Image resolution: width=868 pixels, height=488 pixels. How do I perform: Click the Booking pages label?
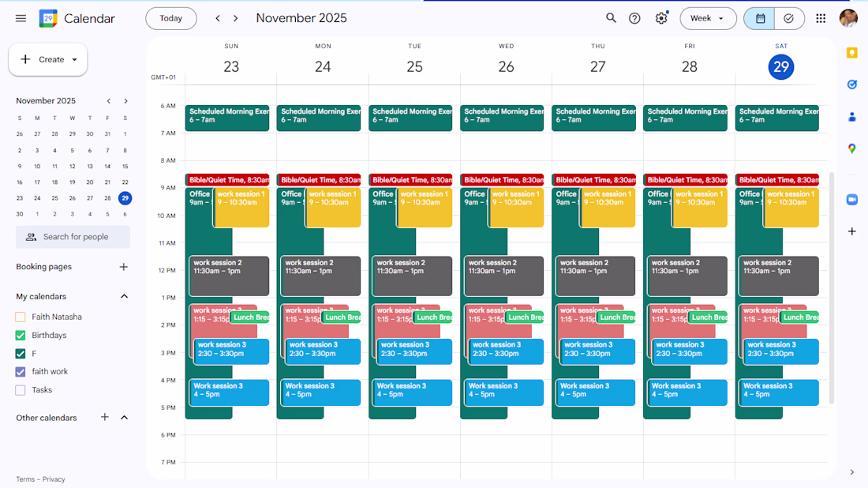(43, 267)
